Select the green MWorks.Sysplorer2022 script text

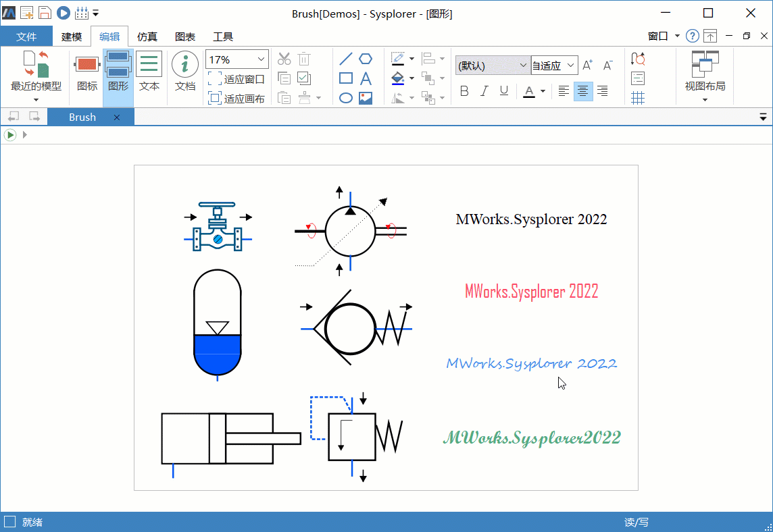coord(532,437)
